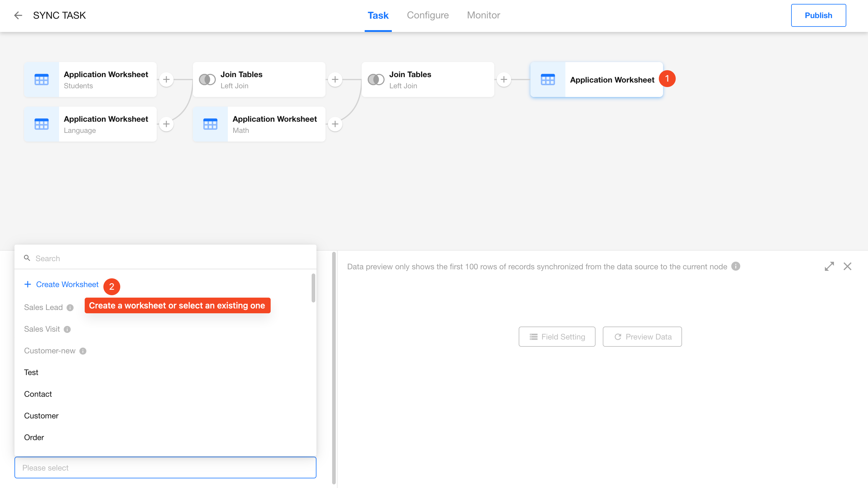Screen dimensions: 868x488
Task: Select Contact from the worksheet list
Action: click(38, 394)
